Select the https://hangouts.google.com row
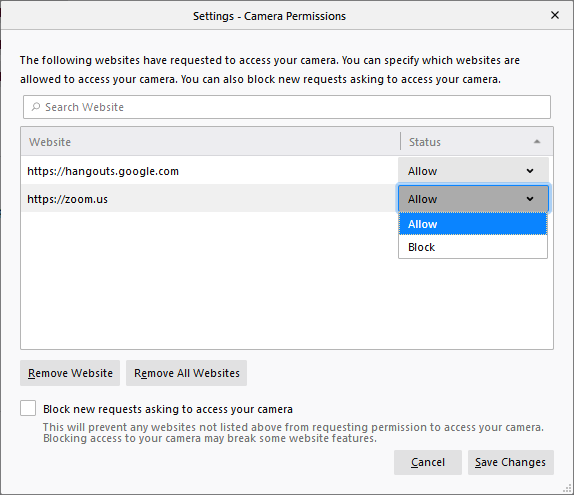574x495 pixels. pos(209,171)
